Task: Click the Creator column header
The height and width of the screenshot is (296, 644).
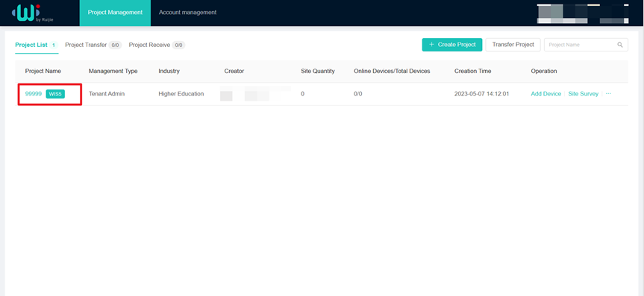Action: coord(234,71)
